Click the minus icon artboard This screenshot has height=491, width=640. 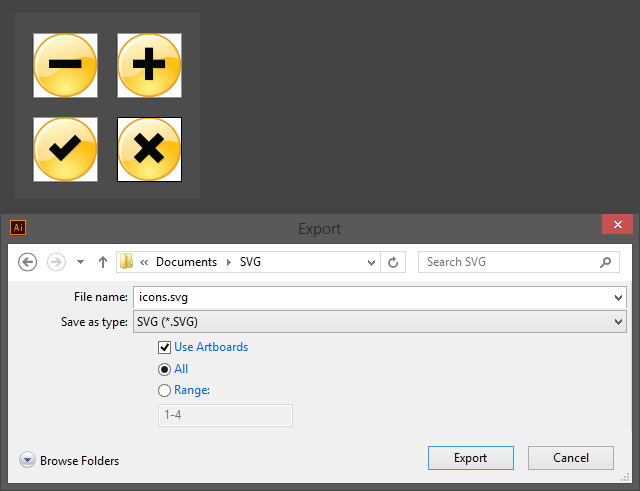pos(65,65)
